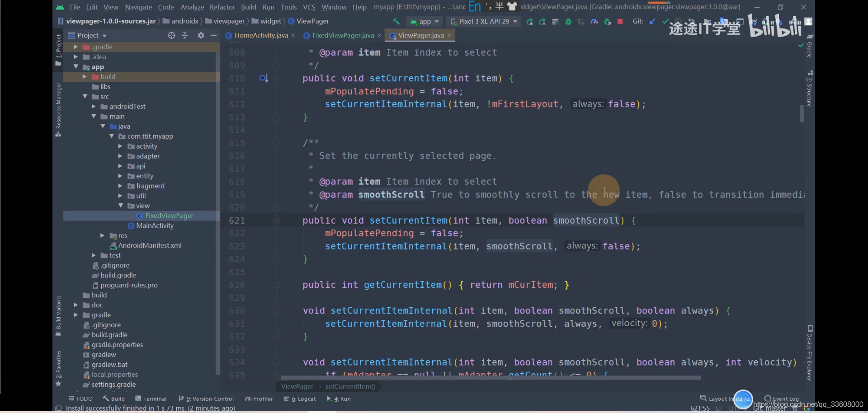The image size is (868, 413).
Task: Open the 4: Run tool window
Action: (x=339, y=399)
